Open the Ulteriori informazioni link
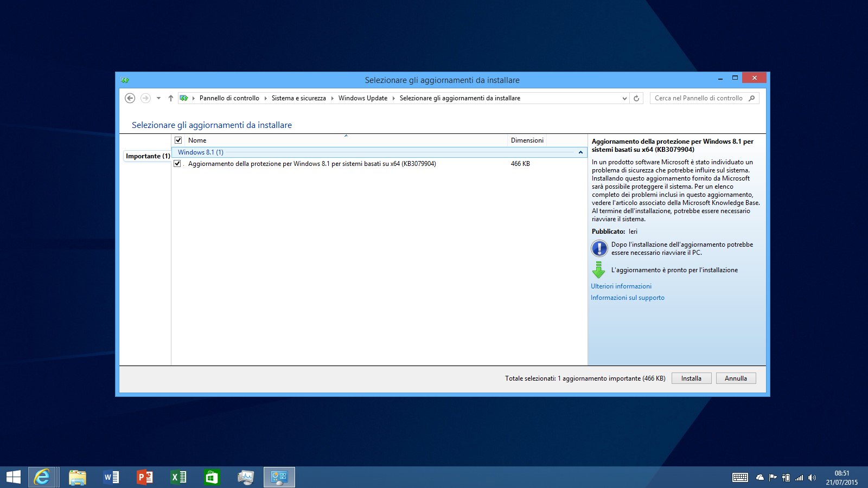This screenshot has height=488, width=868. pos(621,286)
